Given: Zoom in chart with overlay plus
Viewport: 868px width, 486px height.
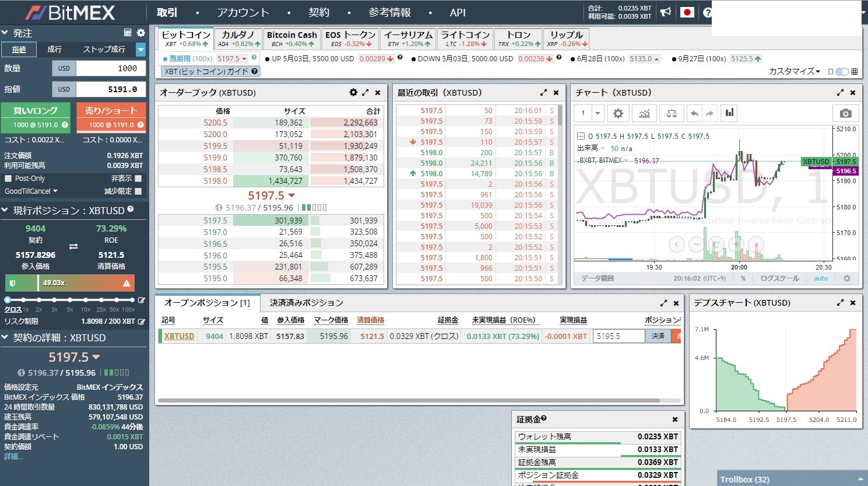Looking at the screenshot, I should coord(736,244).
